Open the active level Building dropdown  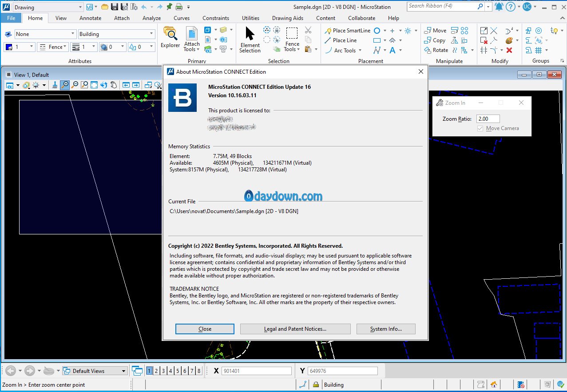(x=116, y=34)
